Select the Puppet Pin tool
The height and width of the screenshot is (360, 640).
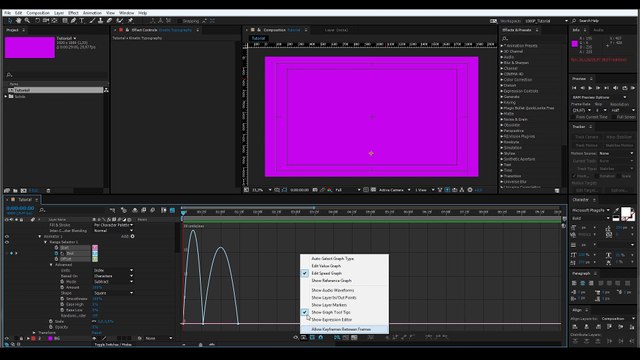(130, 21)
